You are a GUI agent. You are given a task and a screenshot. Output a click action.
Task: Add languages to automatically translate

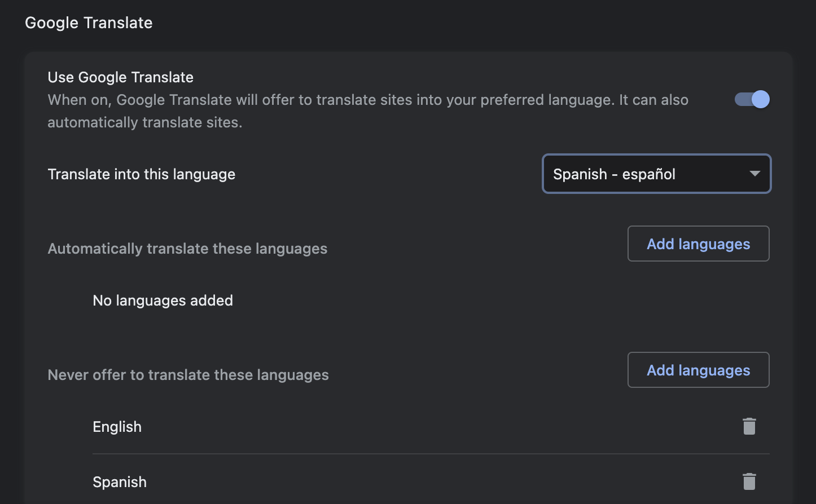pos(698,244)
